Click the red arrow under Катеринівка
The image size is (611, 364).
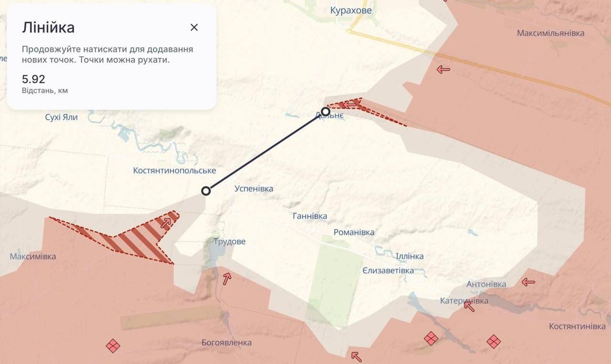click(469, 306)
